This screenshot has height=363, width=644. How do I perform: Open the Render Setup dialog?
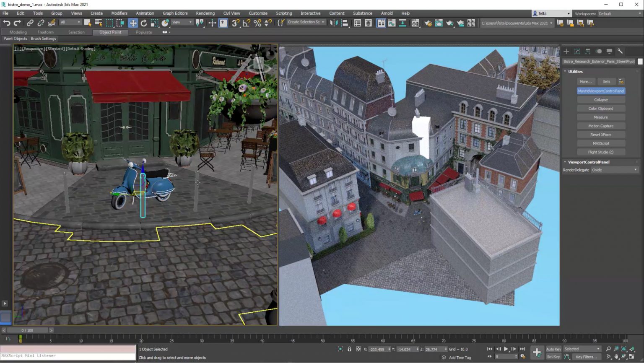(x=428, y=23)
